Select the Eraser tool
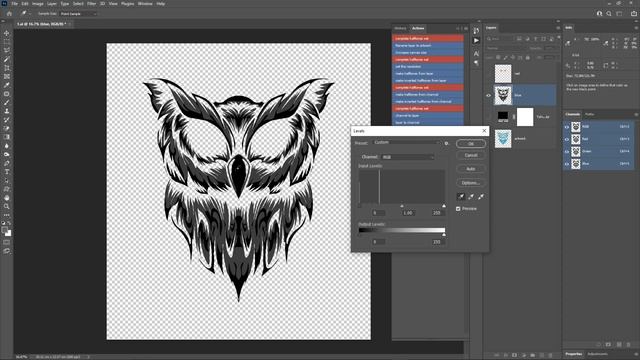The image size is (640, 360). [7, 128]
